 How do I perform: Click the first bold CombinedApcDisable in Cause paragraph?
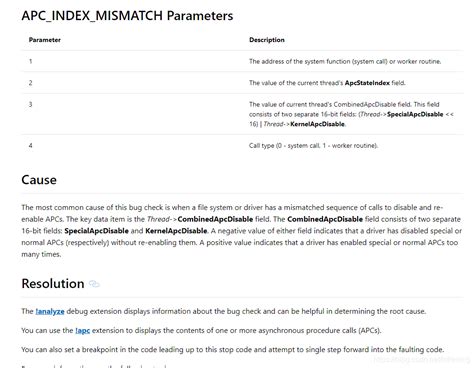(215, 219)
